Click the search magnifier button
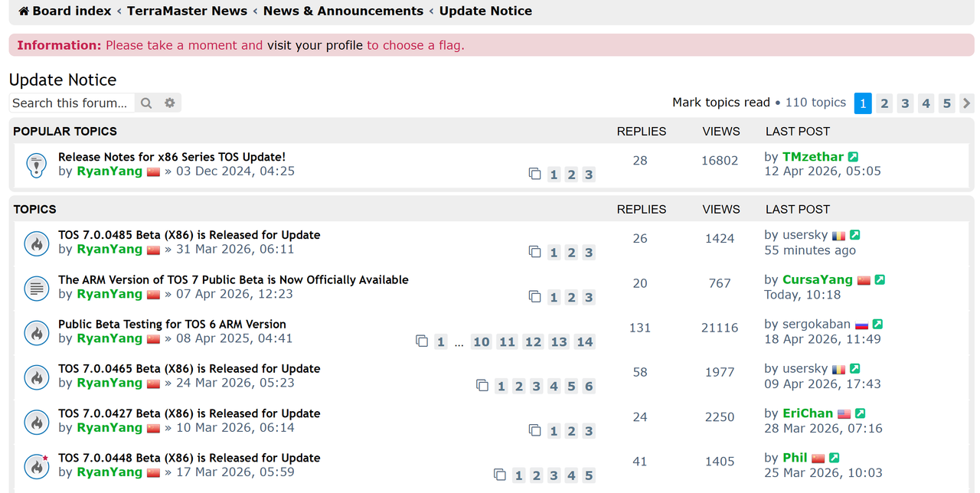980x493 pixels. 146,103
